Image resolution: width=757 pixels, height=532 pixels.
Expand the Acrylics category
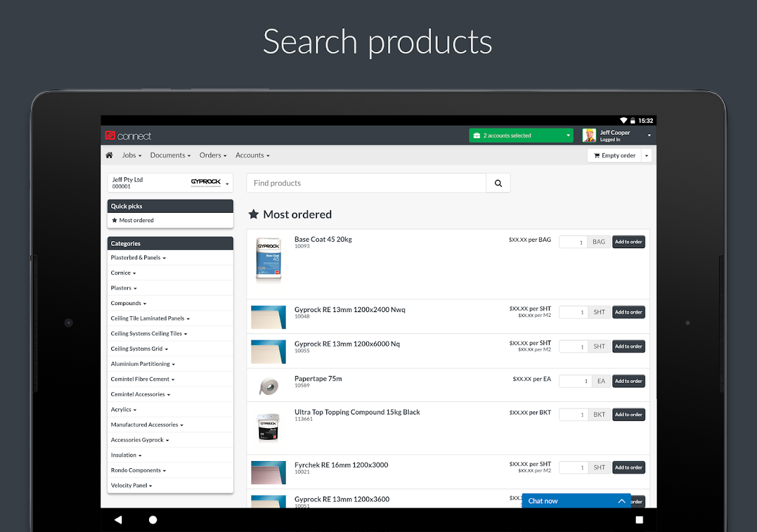(170, 410)
